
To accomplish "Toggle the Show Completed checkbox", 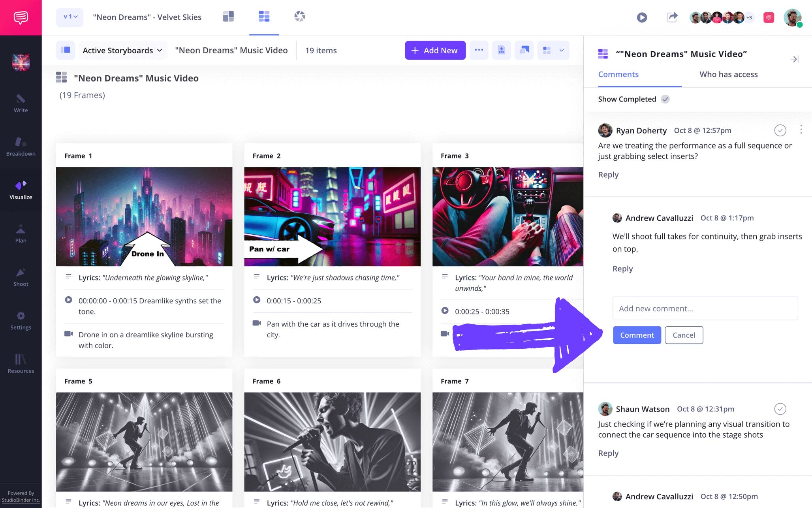I will pos(665,99).
